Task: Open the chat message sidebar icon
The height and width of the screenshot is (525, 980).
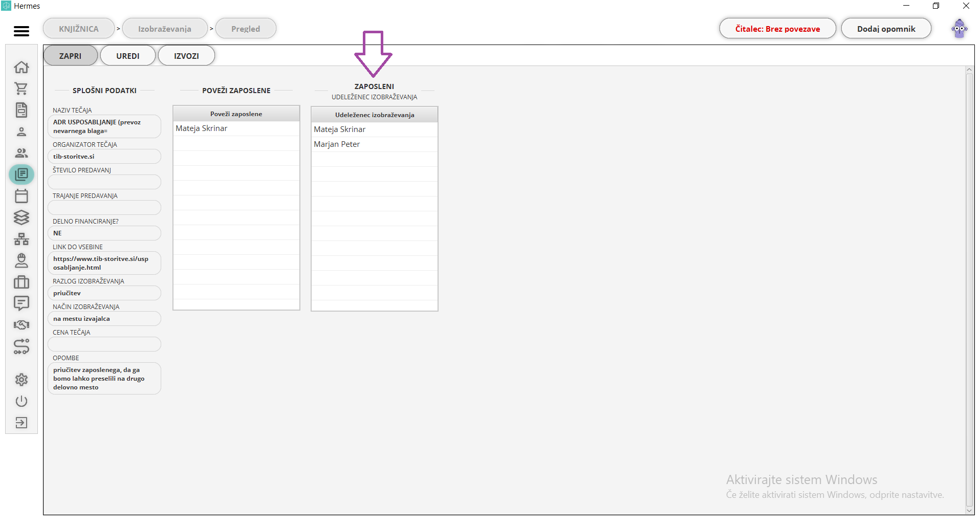Action: [x=21, y=303]
